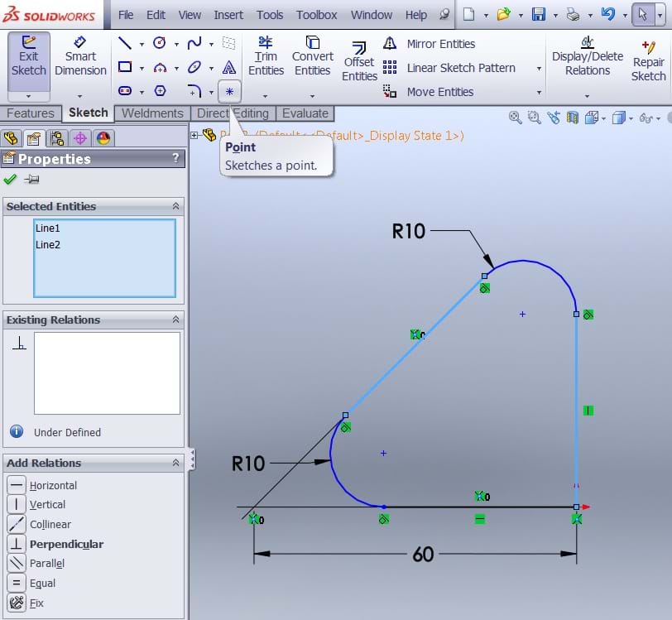This screenshot has width=672, height=620.
Task: Collapse the Add Relations section
Action: pos(175,463)
